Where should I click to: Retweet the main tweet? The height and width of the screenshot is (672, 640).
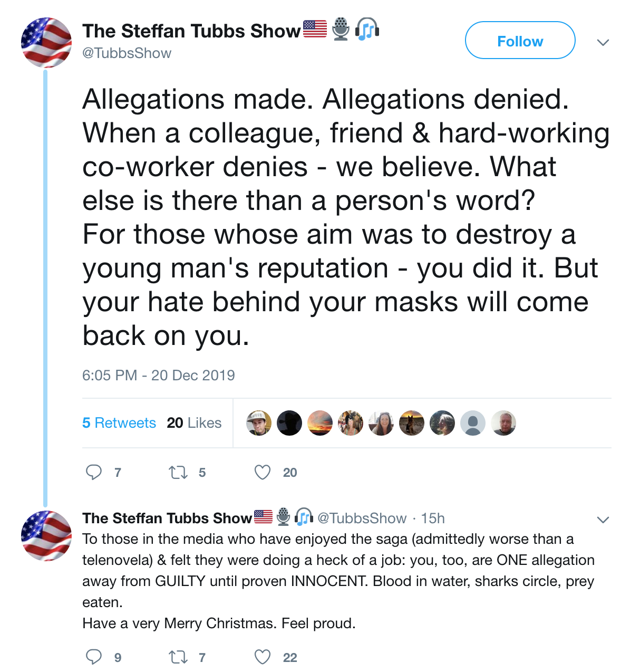[178, 472]
